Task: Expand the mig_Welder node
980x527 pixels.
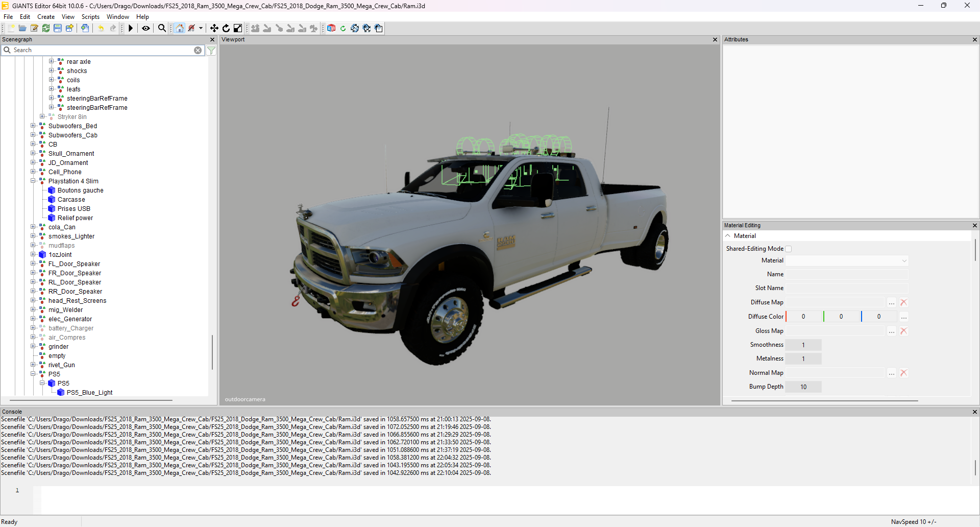Action: point(33,309)
